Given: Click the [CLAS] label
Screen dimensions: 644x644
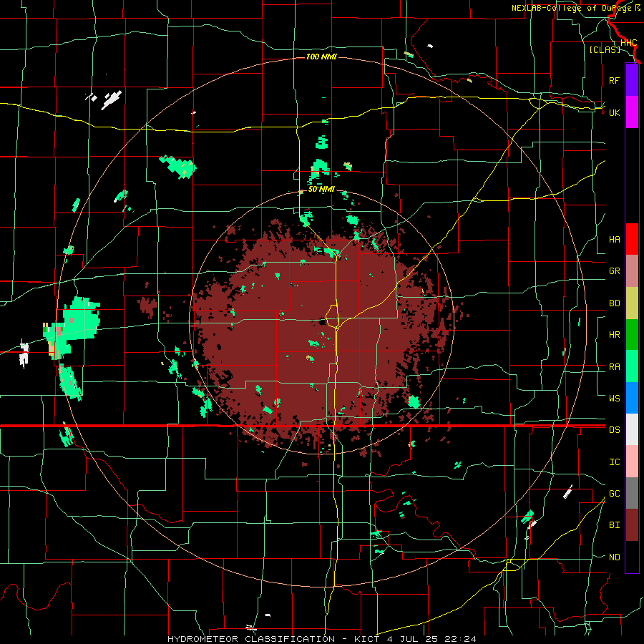Looking at the screenshot, I should [x=605, y=50].
